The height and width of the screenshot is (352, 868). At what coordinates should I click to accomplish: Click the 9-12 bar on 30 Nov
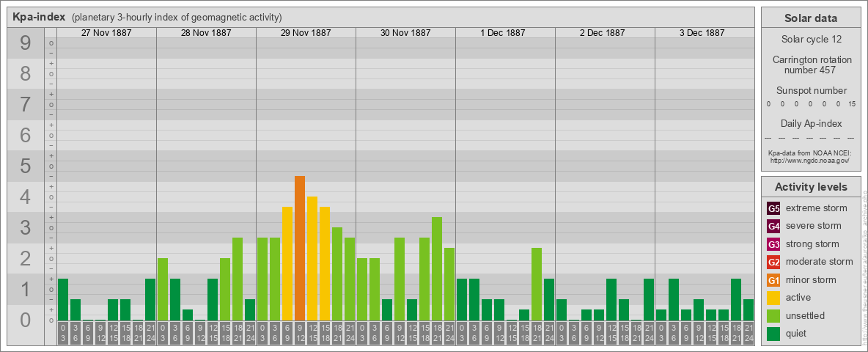(x=399, y=279)
